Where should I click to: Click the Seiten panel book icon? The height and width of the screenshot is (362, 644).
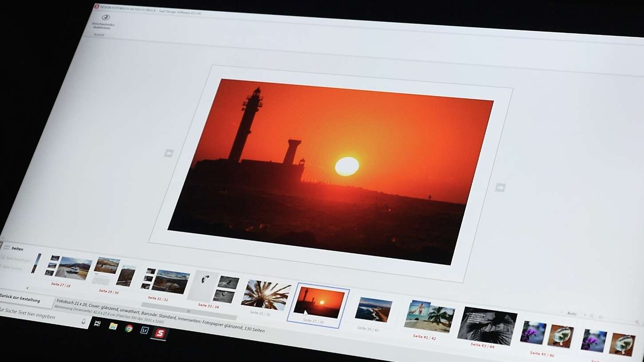click(x=7, y=247)
